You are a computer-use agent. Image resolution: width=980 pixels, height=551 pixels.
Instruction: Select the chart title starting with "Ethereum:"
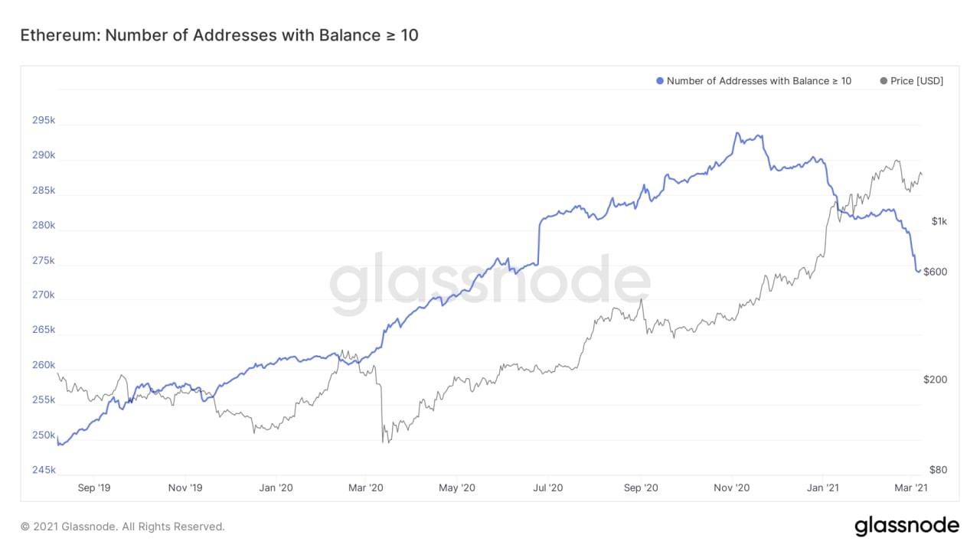coord(219,35)
